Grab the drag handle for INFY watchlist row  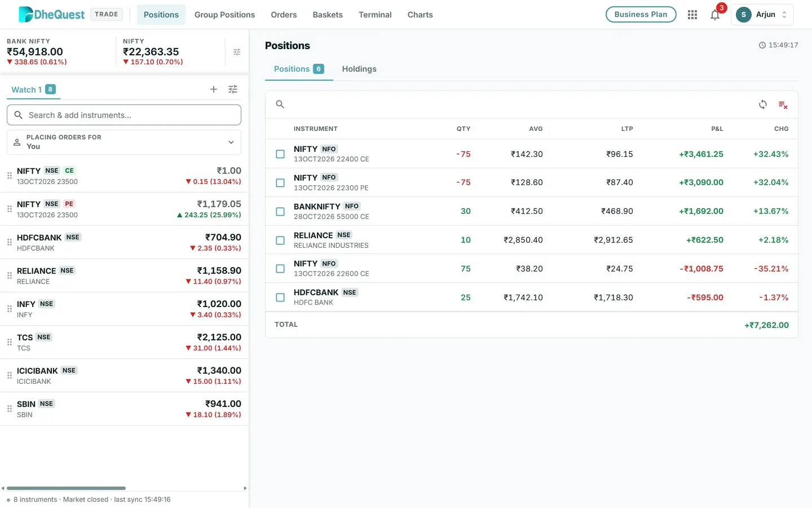10,309
